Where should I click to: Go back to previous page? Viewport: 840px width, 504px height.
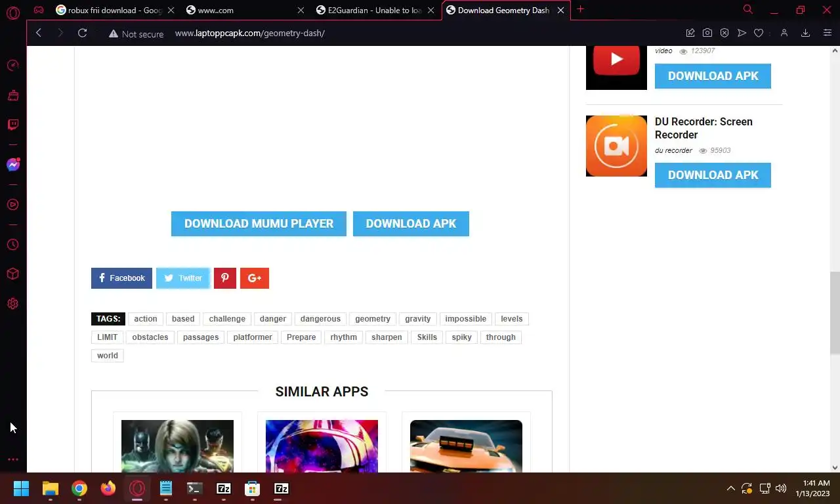point(39,33)
